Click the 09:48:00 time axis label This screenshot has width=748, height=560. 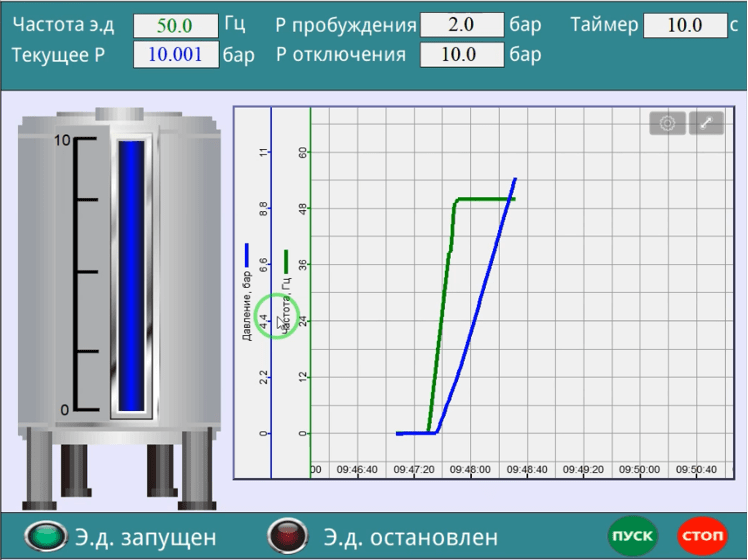[469, 468]
